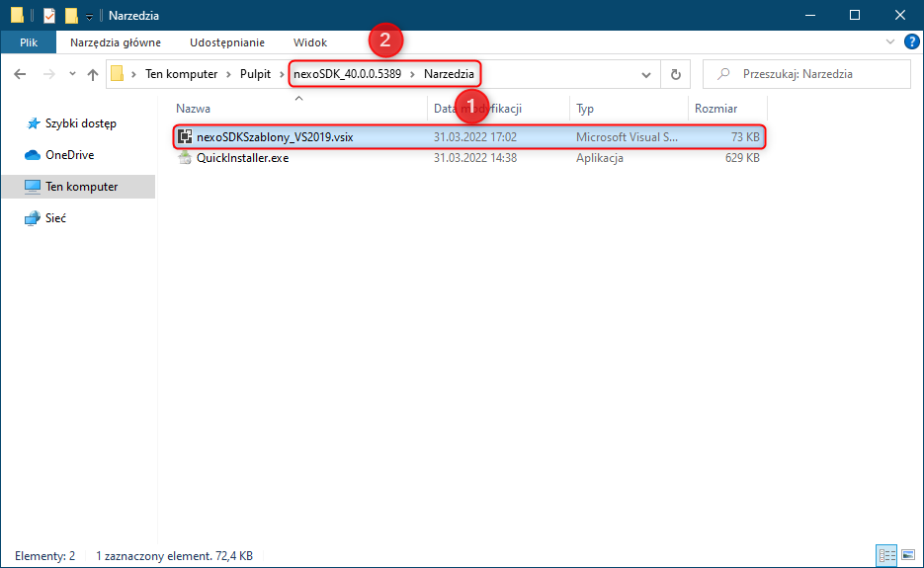Click Ten komputer in address breadcrumb
The image size is (924, 568).
click(x=182, y=74)
